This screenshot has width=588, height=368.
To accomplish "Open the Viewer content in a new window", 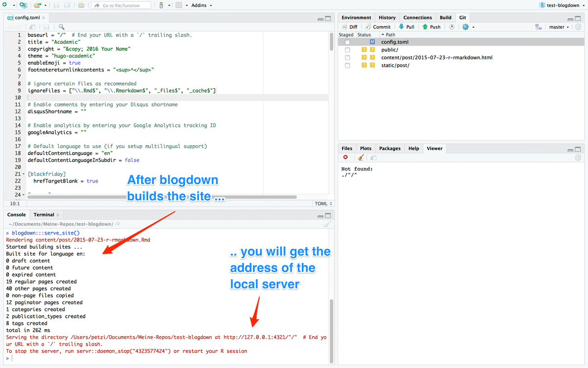I will tap(373, 158).
